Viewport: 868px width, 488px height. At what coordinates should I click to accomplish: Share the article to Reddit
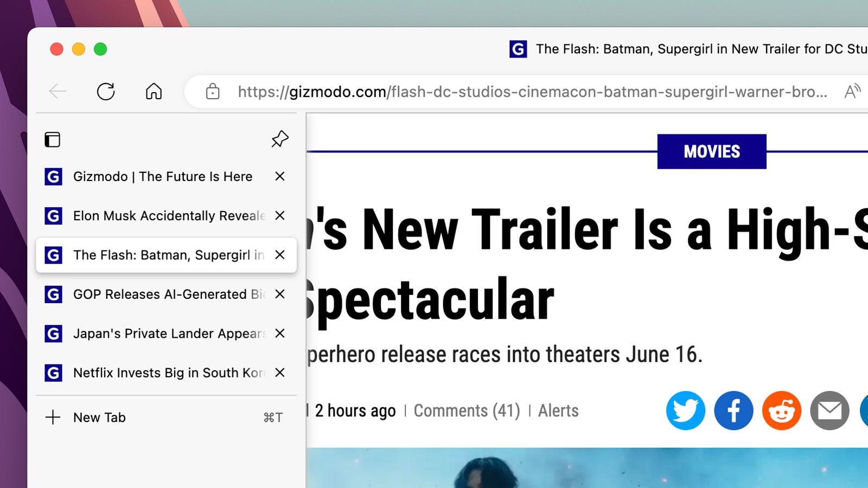pyautogui.click(x=781, y=410)
